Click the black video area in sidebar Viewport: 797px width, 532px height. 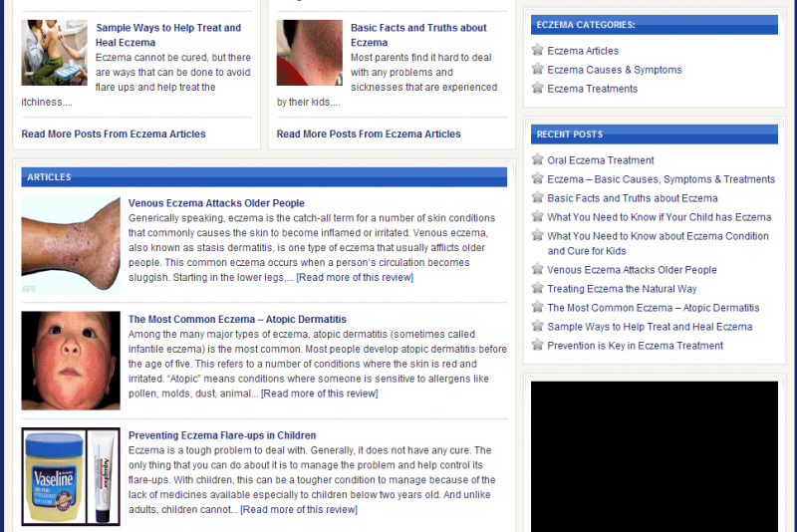pyautogui.click(x=655, y=456)
